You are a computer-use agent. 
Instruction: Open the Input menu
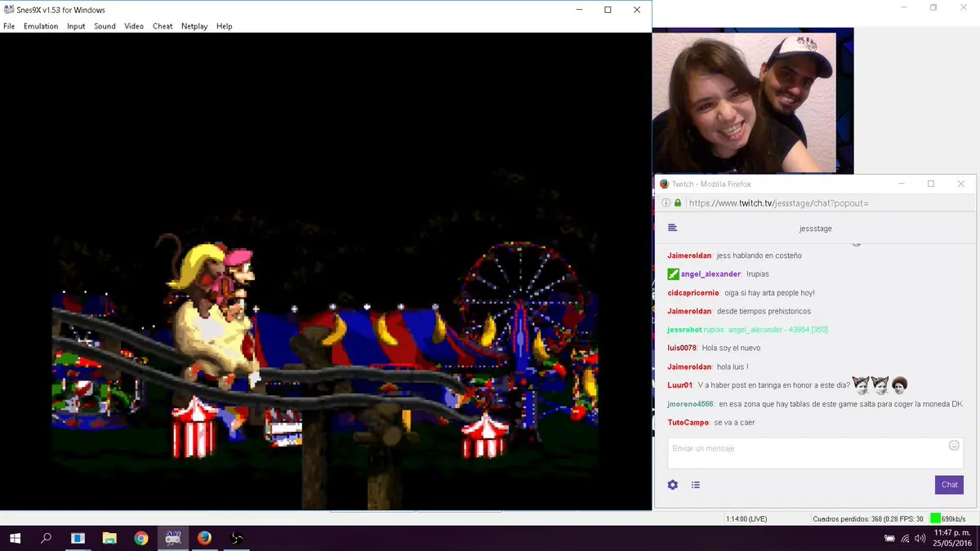click(x=76, y=26)
